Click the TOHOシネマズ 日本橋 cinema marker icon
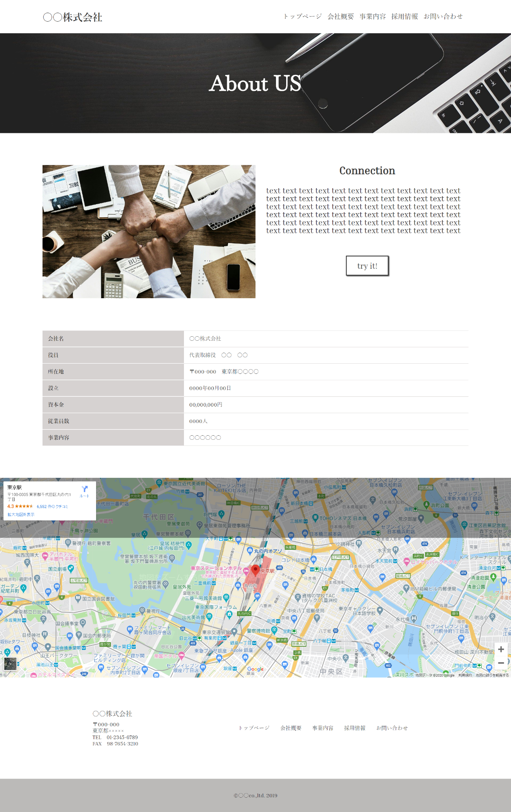 (315, 517)
